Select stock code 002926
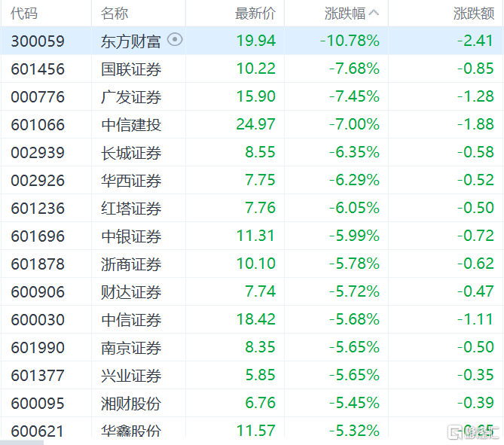Viewport: 504px width, 445px height. 38,181
